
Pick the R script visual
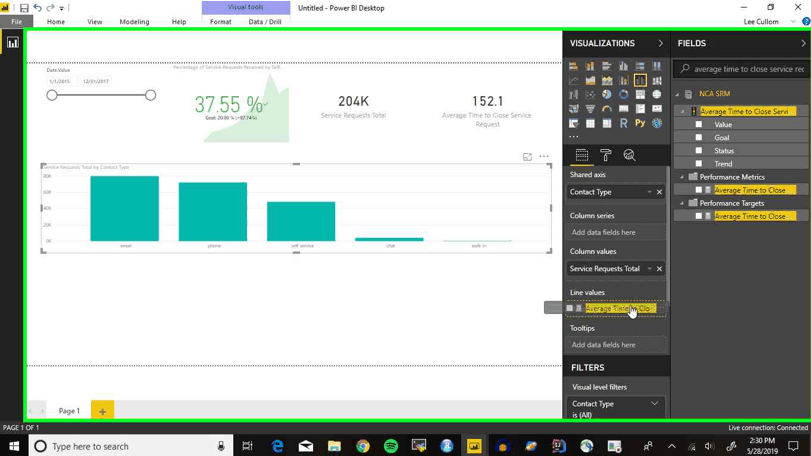[x=624, y=124]
